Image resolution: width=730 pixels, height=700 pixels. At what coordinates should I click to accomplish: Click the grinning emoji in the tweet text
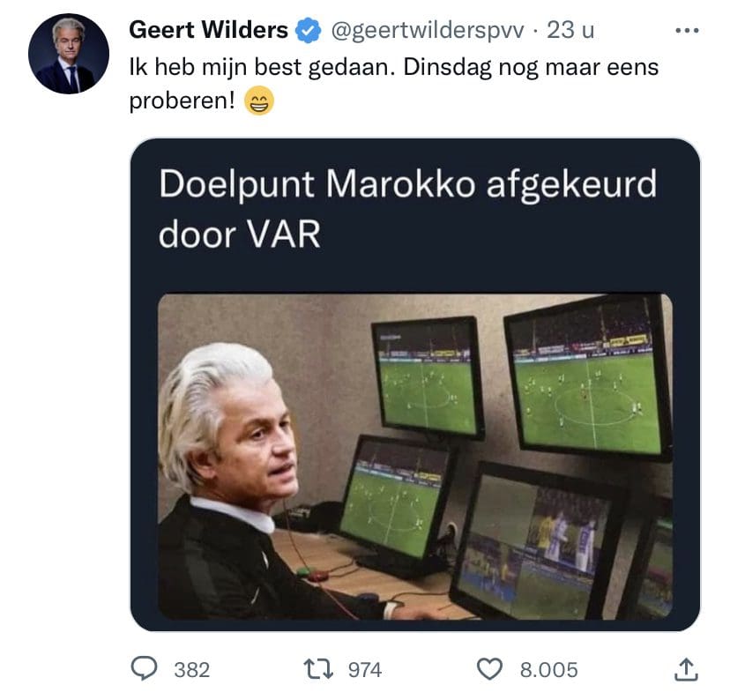259,101
